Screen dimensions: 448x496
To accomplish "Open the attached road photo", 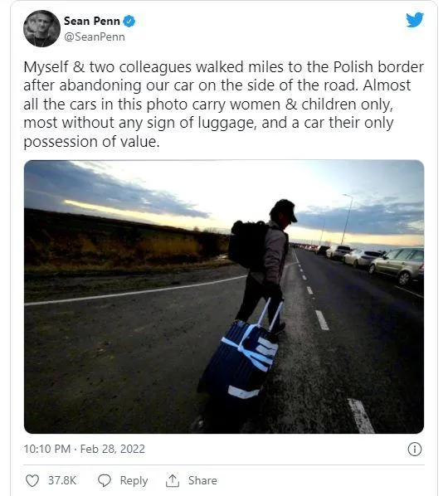I will pyautogui.click(x=224, y=297).
